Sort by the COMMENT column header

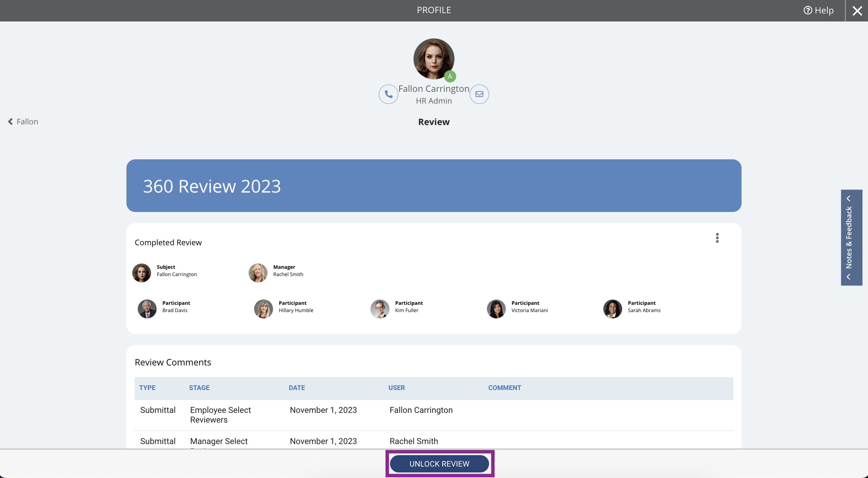(505, 388)
